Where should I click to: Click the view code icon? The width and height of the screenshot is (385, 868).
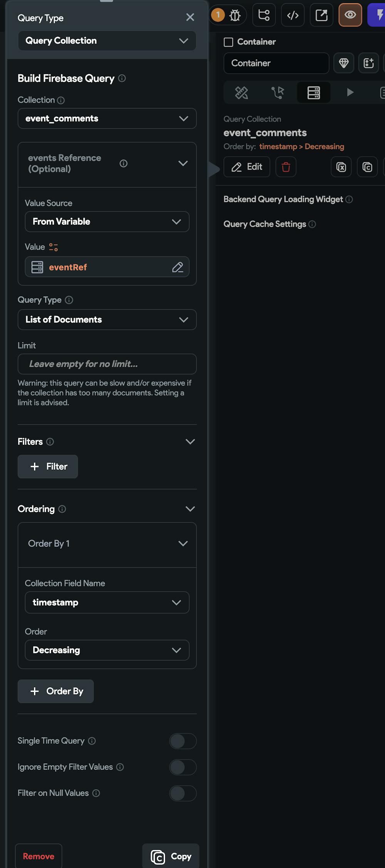(293, 15)
